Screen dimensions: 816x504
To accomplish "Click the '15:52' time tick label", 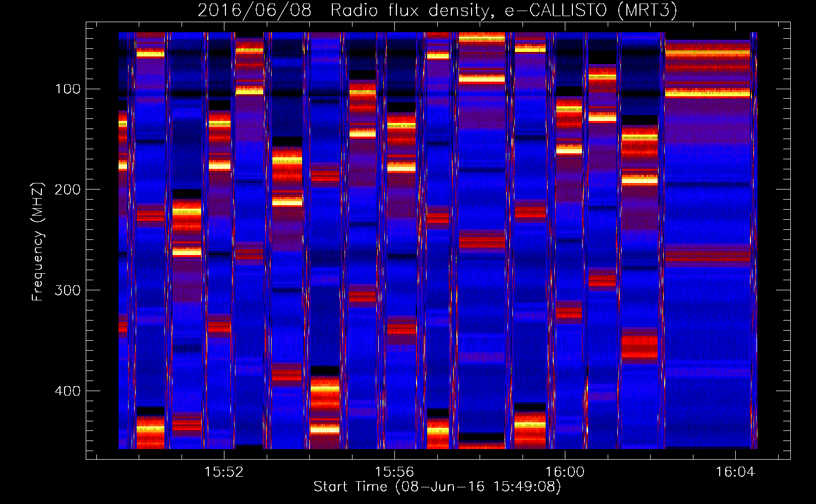I will tap(224, 472).
